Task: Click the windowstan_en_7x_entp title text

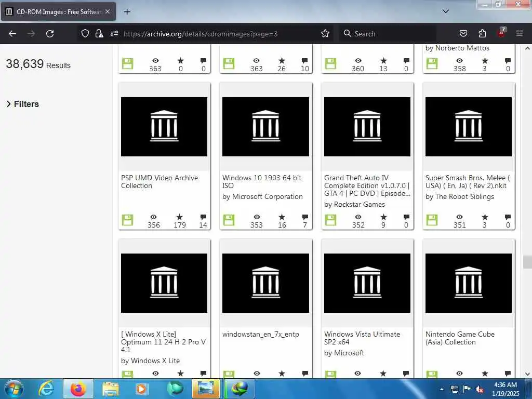Action: [261, 334]
